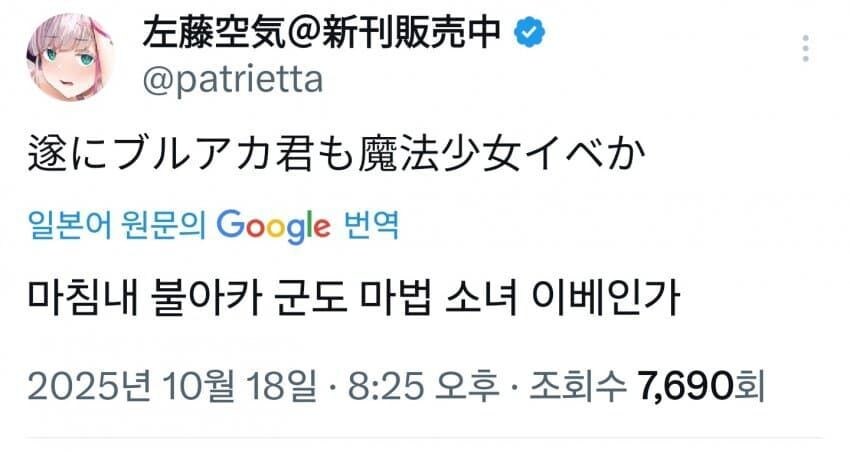Open the three-dot more options menu

point(807,48)
